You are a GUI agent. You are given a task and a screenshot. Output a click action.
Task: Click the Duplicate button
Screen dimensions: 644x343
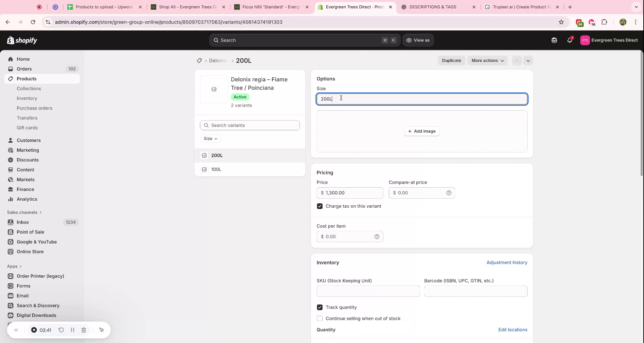[451, 61]
